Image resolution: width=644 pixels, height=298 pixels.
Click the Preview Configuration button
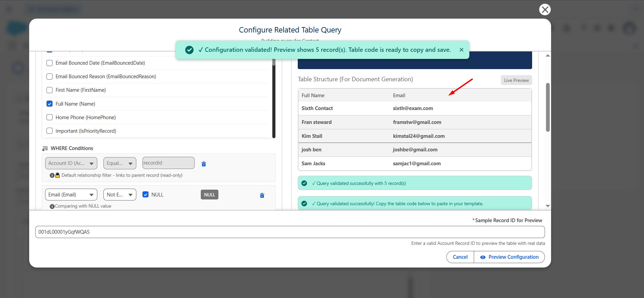tap(509, 257)
